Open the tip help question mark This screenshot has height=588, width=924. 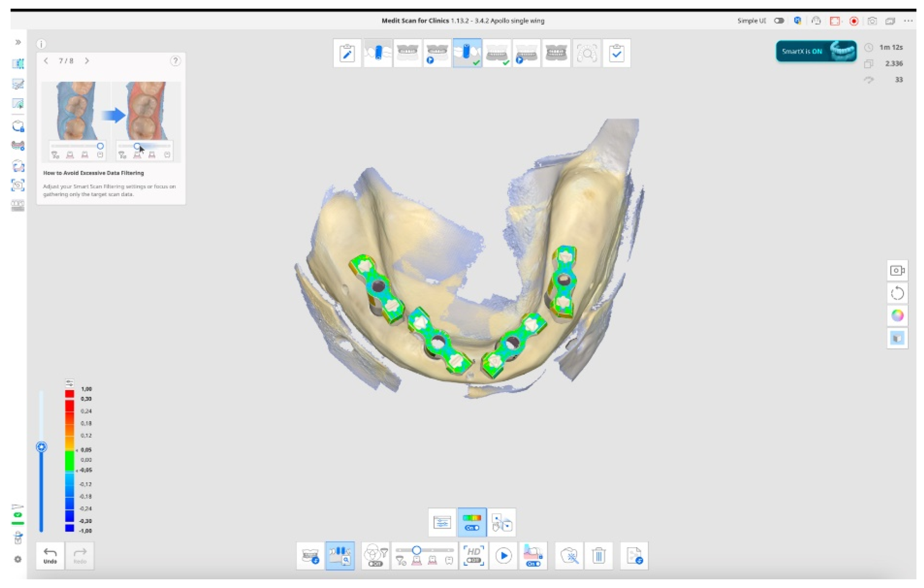click(x=175, y=61)
